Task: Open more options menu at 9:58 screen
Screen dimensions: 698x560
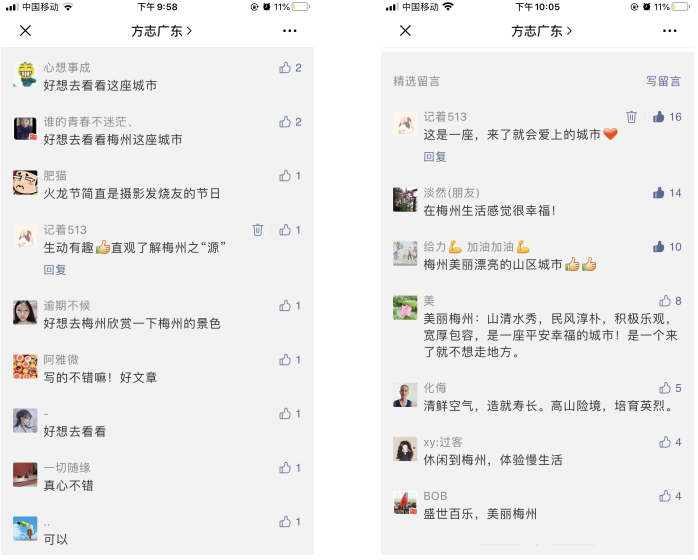Action: tap(290, 31)
